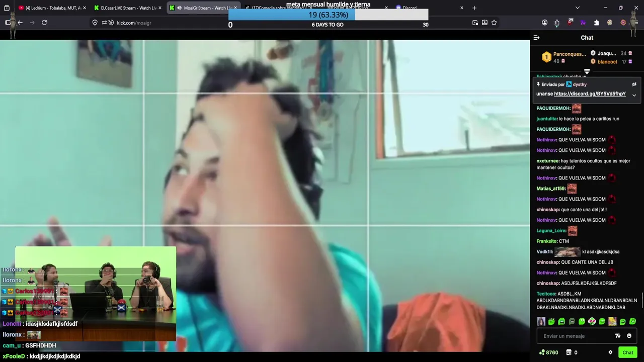Open the shop icon next to 0
The width and height of the screenshot is (644, 362).
[569, 352]
